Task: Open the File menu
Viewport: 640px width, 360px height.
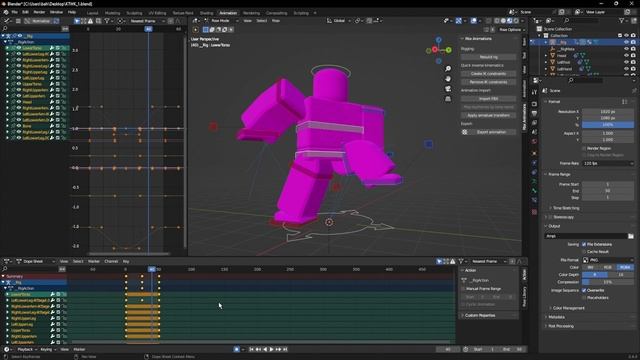Action: tap(15, 12)
